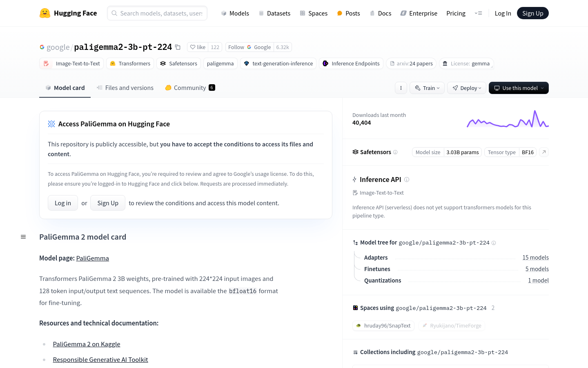Image resolution: width=588 pixels, height=368 pixels.
Task: Click the Access PaliGemma gated icon
Action: point(51,124)
